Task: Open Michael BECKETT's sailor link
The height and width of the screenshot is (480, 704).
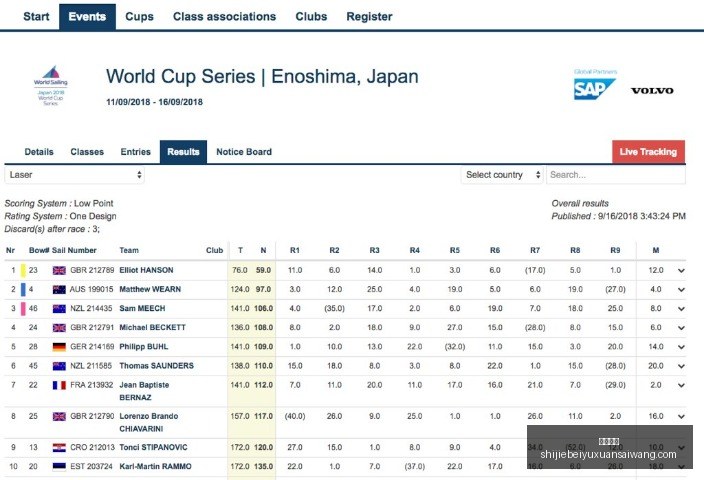Action: (153, 327)
